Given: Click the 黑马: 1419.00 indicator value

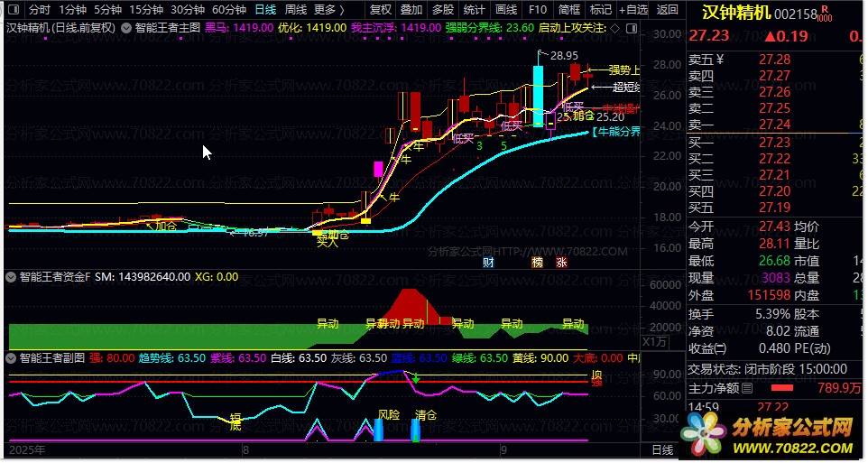Looking at the screenshot, I should (x=239, y=28).
